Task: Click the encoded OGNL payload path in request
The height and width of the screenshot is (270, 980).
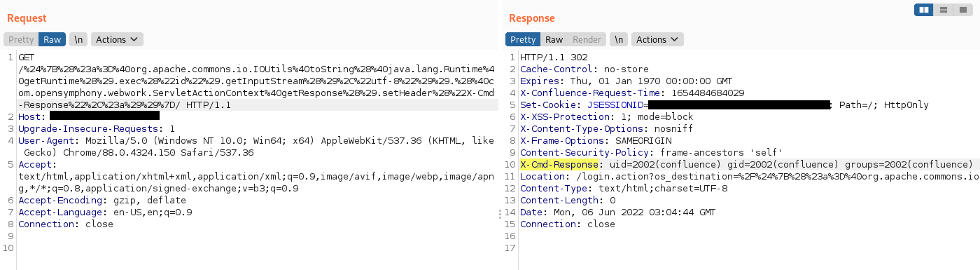Action: coord(256,87)
